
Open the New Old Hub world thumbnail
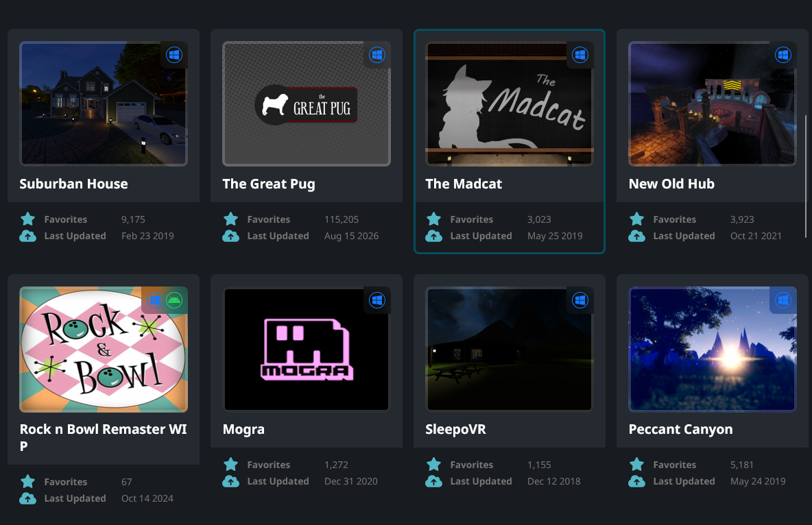click(x=713, y=103)
